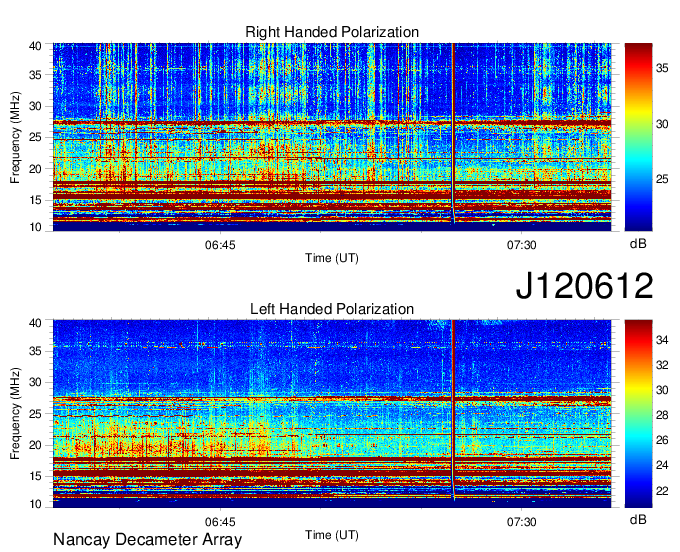Click the 'dB' unit label below Right Handed color bar
680x552 pixels.
[638, 244]
